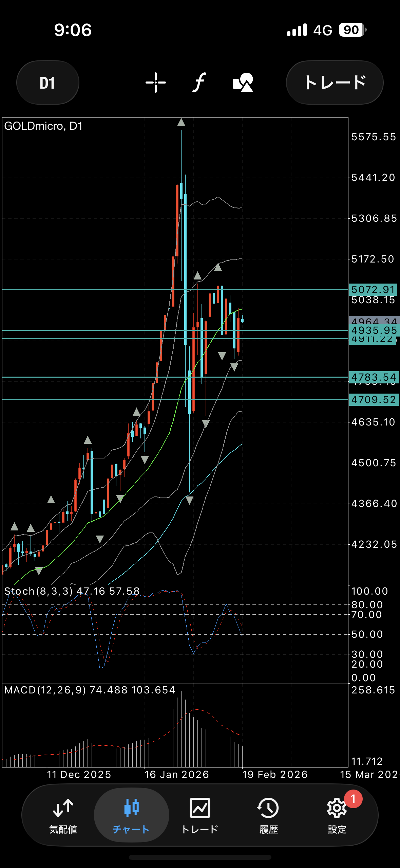The width and height of the screenshot is (400, 868).
Task: Tap the 9:06 clock in status bar
Action: coord(73,30)
